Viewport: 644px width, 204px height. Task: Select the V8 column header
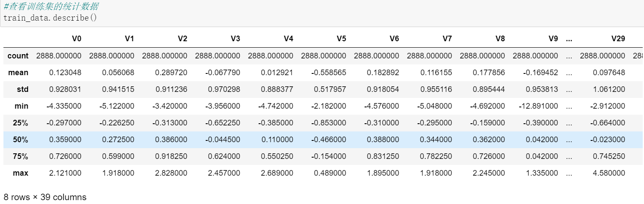500,39
